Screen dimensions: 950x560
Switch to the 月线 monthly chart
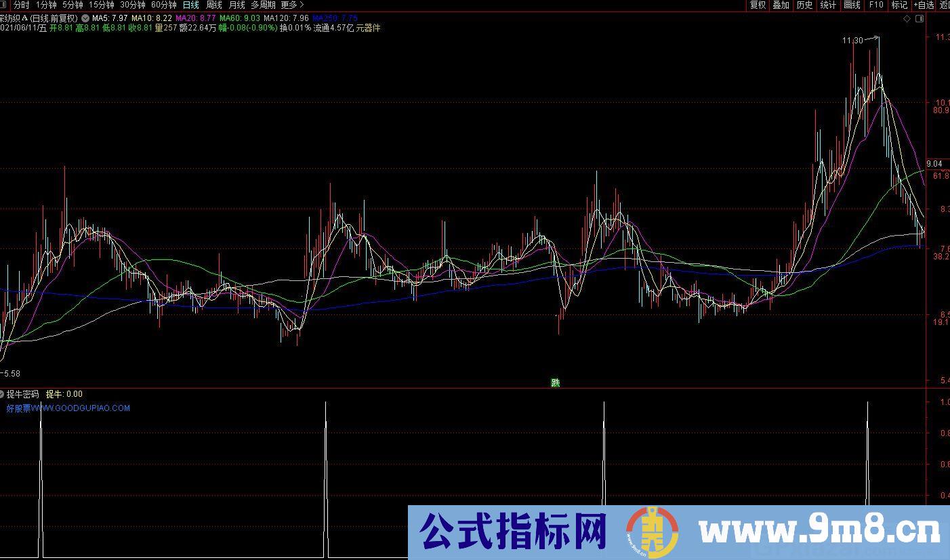237,5
